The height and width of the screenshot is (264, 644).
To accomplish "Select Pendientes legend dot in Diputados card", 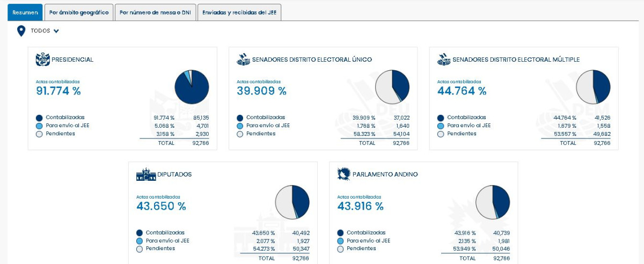I will (140, 249).
